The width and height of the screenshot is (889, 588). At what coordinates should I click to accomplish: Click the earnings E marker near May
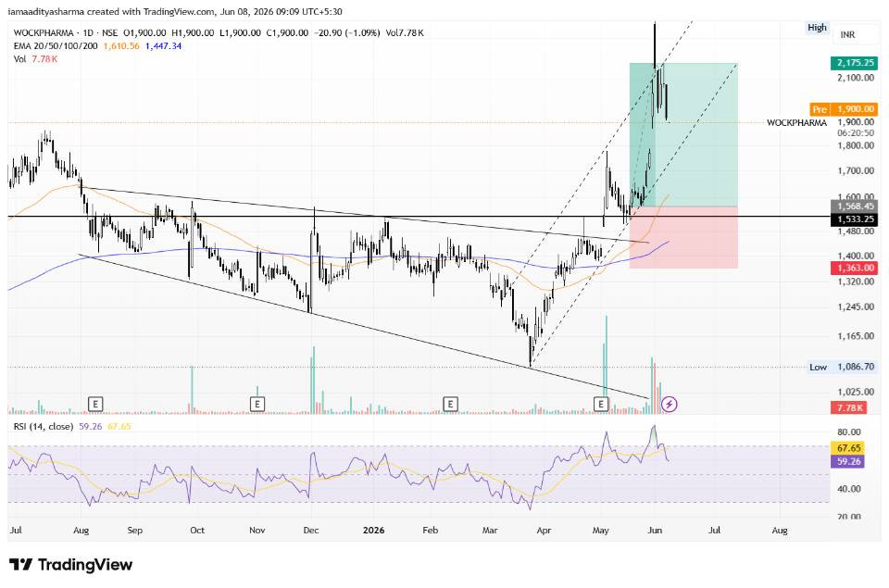coord(601,405)
